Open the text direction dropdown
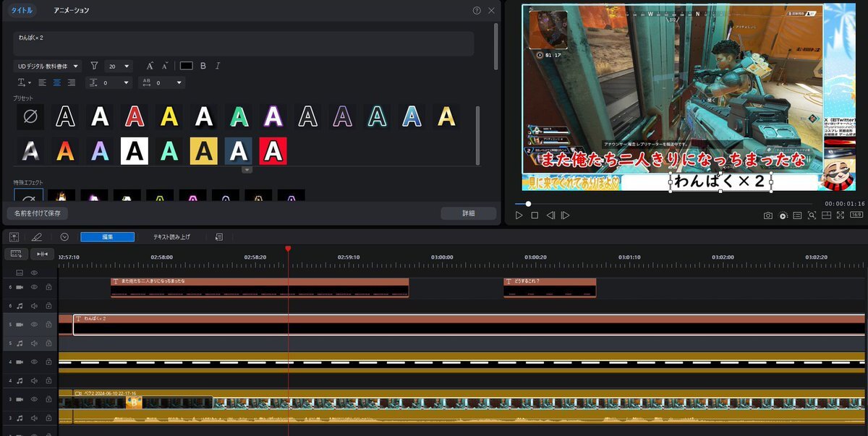The height and width of the screenshot is (436, 868). [x=24, y=83]
